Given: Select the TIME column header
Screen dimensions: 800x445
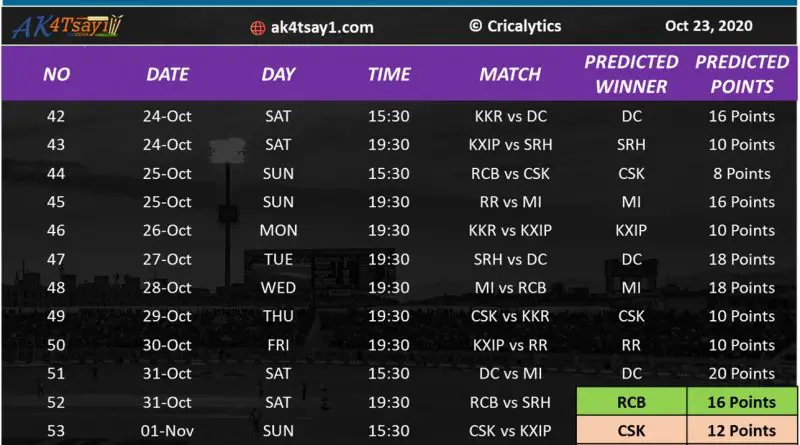Looking at the screenshot, I should 389,74.
